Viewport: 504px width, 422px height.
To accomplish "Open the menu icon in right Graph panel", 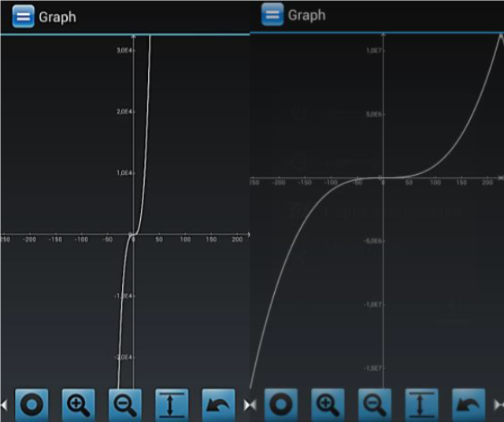I will click(x=272, y=15).
